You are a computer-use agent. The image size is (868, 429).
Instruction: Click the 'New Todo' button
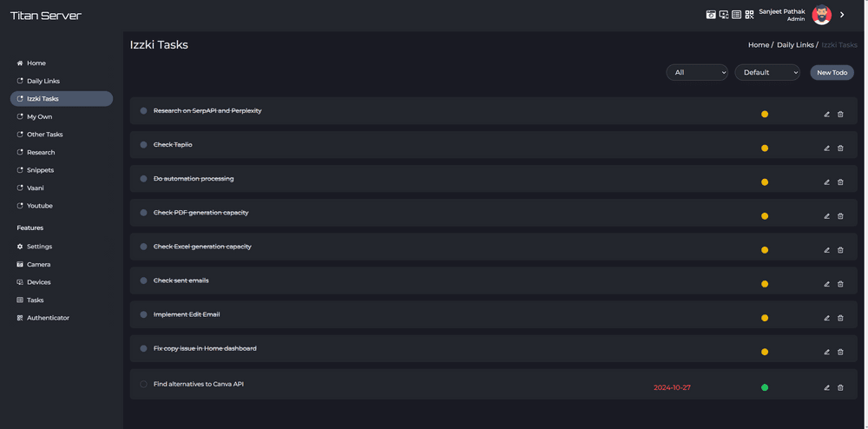832,73
